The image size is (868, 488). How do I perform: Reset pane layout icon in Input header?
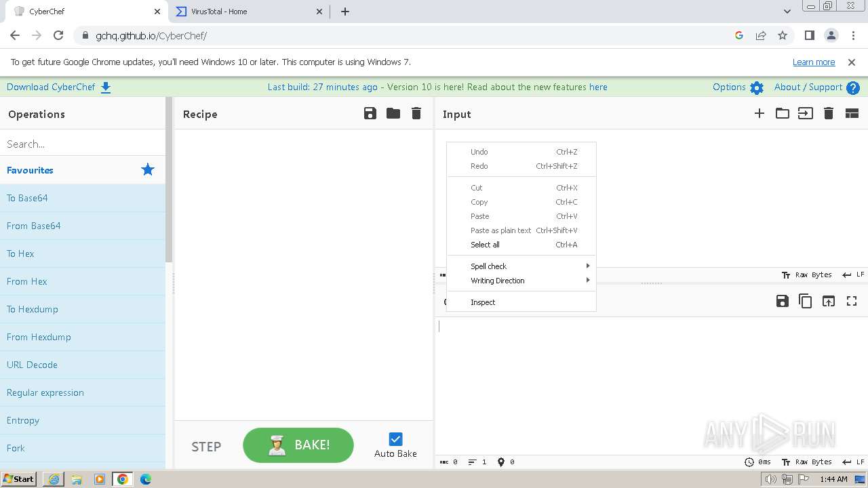click(852, 114)
